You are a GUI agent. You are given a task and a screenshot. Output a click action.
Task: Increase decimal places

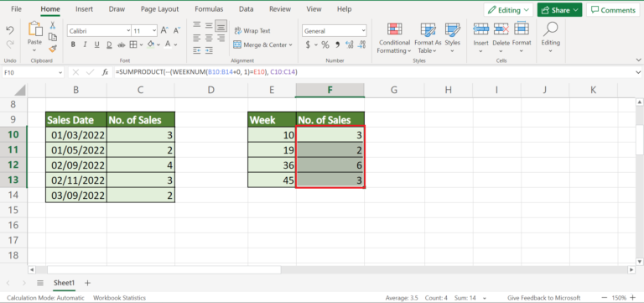[350, 44]
